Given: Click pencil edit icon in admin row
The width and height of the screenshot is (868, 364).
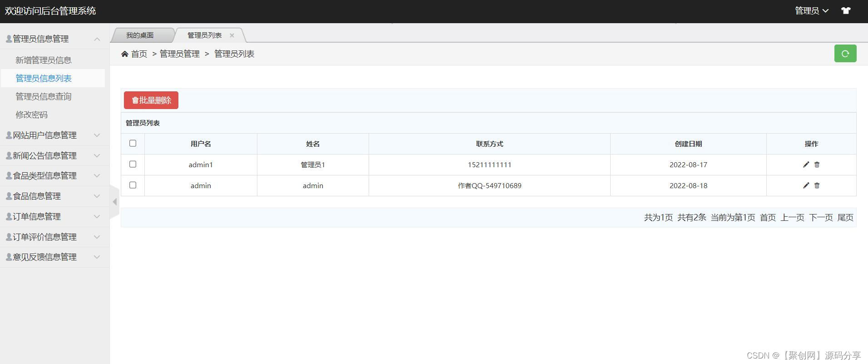Looking at the screenshot, I should click(x=806, y=185).
